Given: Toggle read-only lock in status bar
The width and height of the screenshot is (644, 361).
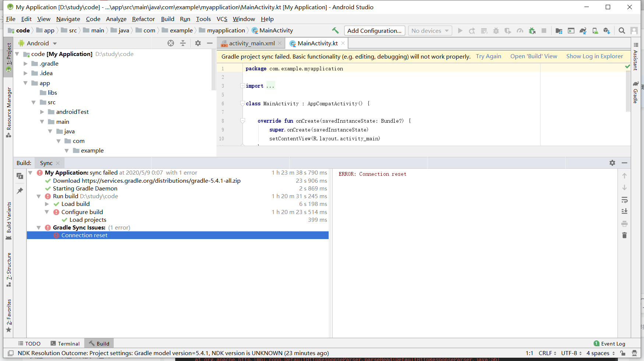Looking at the screenshot, I should pyautogui.click(x=623, y=353).
